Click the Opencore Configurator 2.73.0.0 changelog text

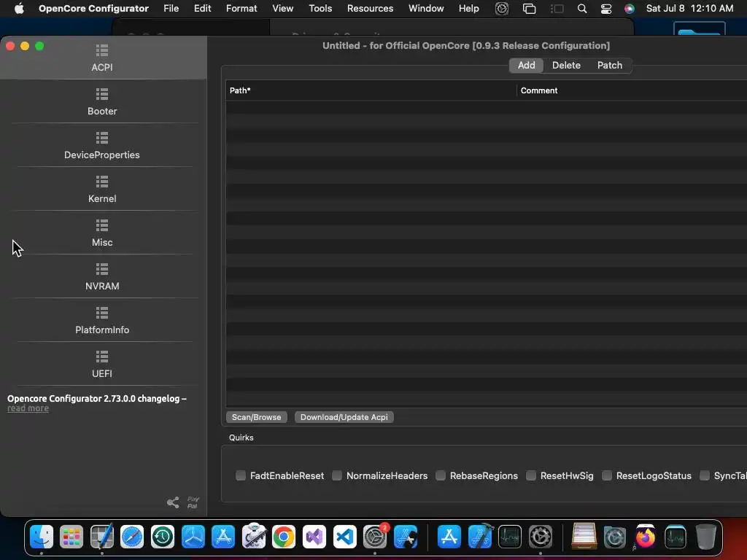pyautogui.click(x=97, y=399)
